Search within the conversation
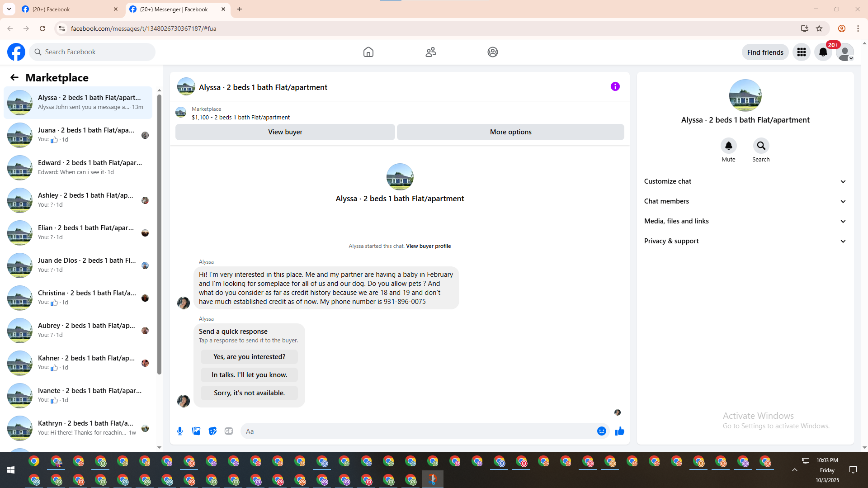The height and width of the screenshot is (488, 868). pyautogui.click(x=761, y=146)
